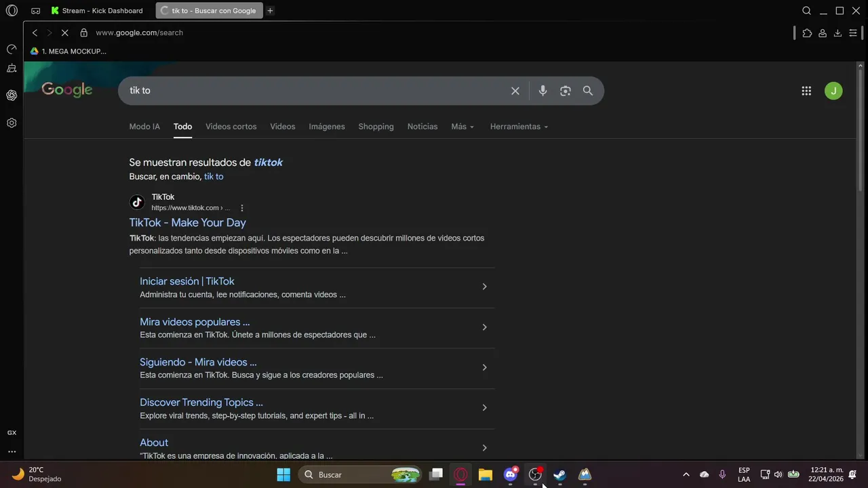Click the GX label at sidebar bottom
Image resolution: width=868 pixels, height=488 pixels.
[12, 432]
